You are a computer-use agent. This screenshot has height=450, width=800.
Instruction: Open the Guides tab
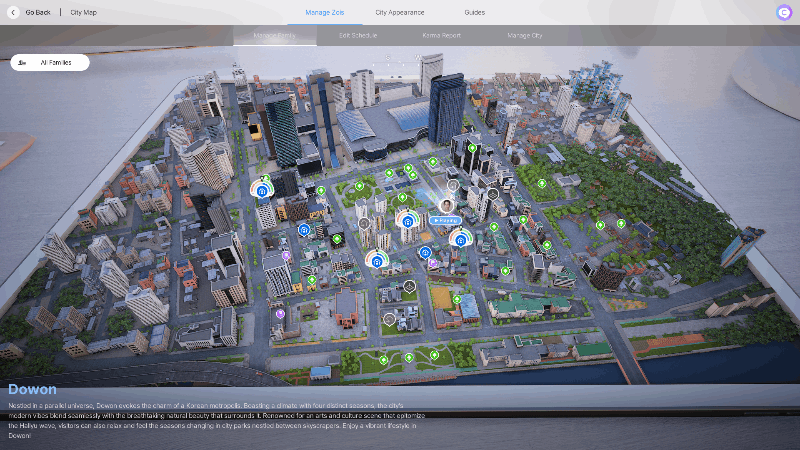[x=474, y=12]
